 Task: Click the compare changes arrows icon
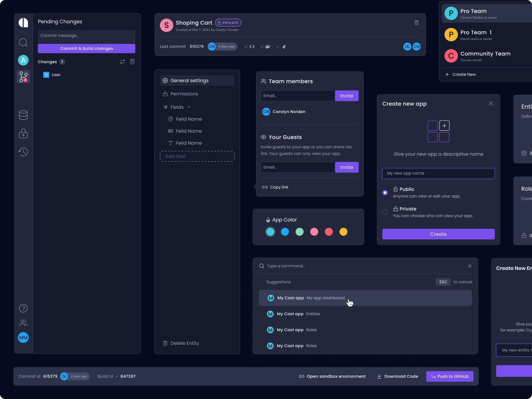[122, 62]
